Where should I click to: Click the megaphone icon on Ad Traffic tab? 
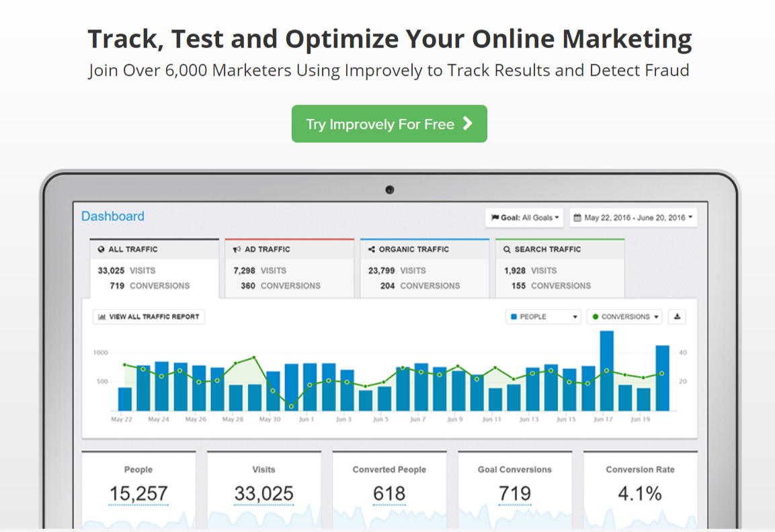point(237,249)
